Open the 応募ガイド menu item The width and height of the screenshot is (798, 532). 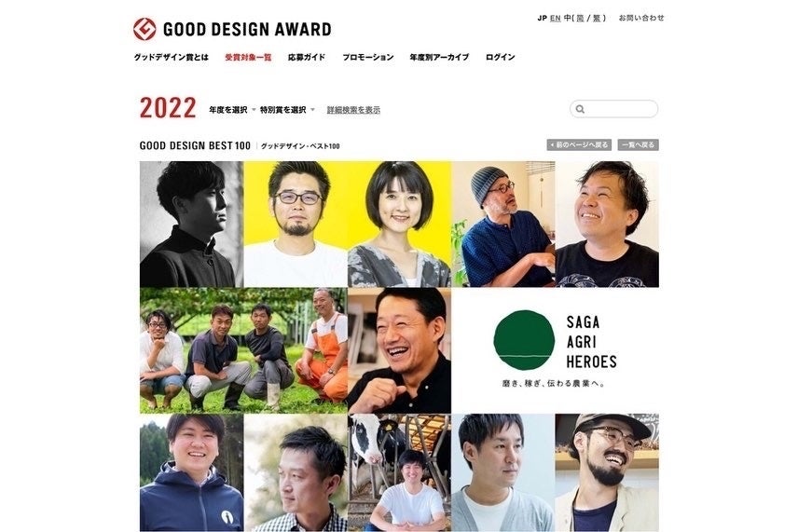point(307,57)
